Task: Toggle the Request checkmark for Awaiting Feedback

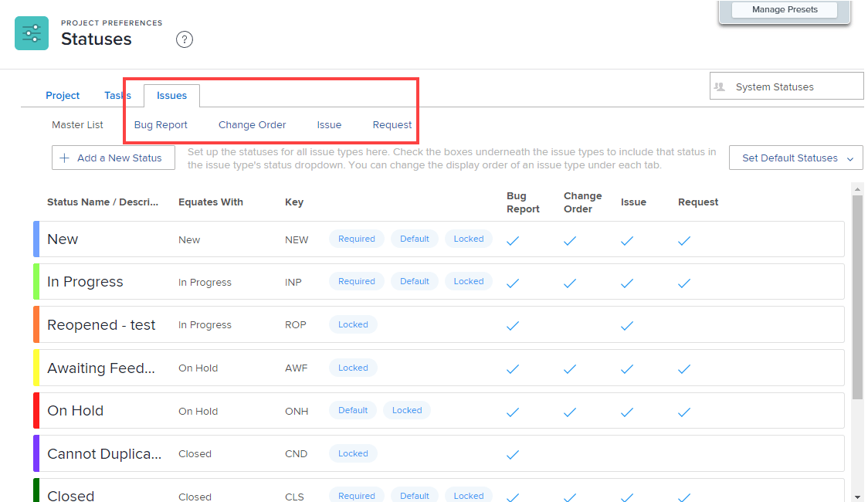Action: coord(683,369)
